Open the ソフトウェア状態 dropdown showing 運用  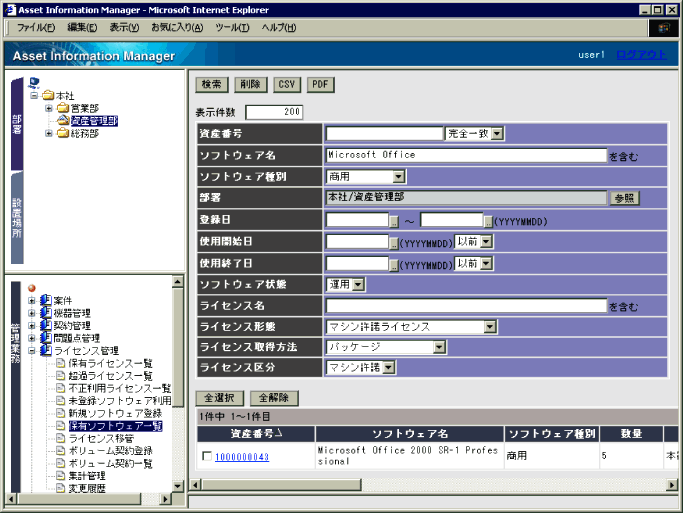pyautogui.click(x=358, y=284)
